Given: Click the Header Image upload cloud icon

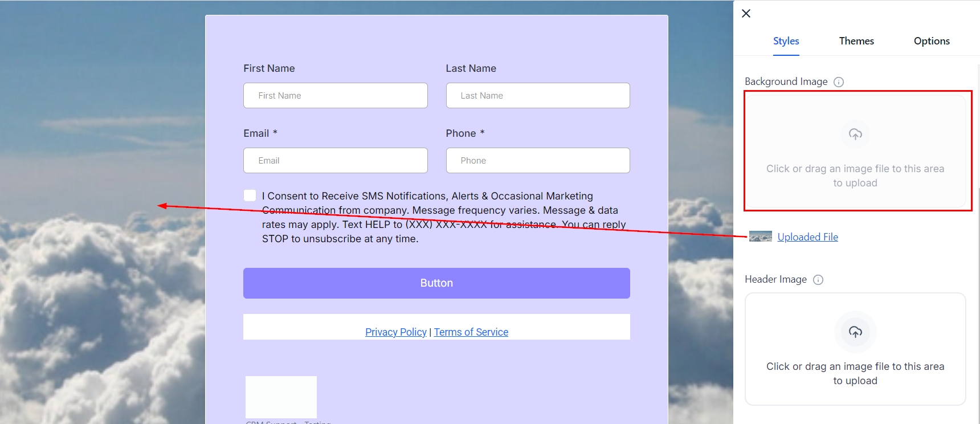Looking at the screenshot, I should click(x=855, y=332).
